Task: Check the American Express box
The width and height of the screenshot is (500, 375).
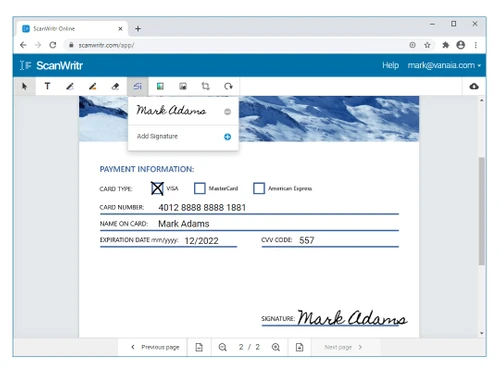Action: coord(259,188)
